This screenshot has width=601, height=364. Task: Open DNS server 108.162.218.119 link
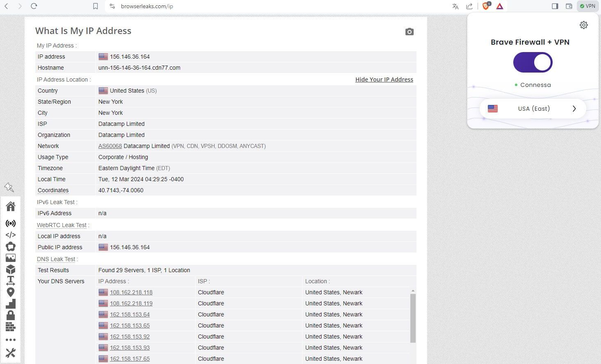(x=131, y=303)
